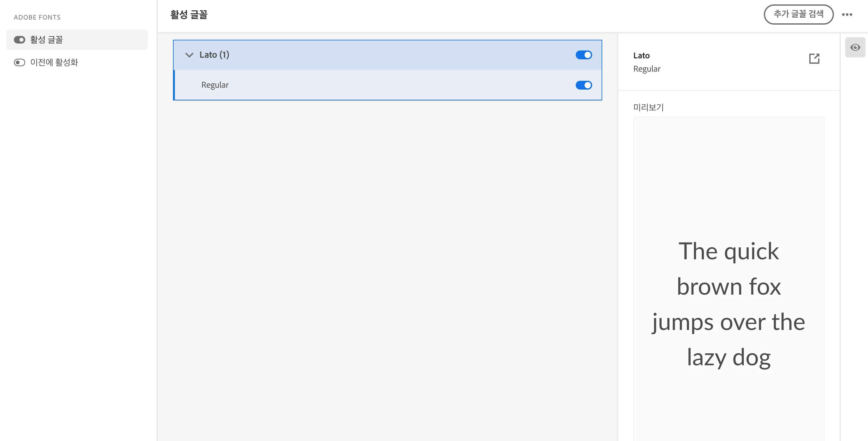Select the Lato (1) family row label
The height and width of the screenshot is (441, 868).
214,55
